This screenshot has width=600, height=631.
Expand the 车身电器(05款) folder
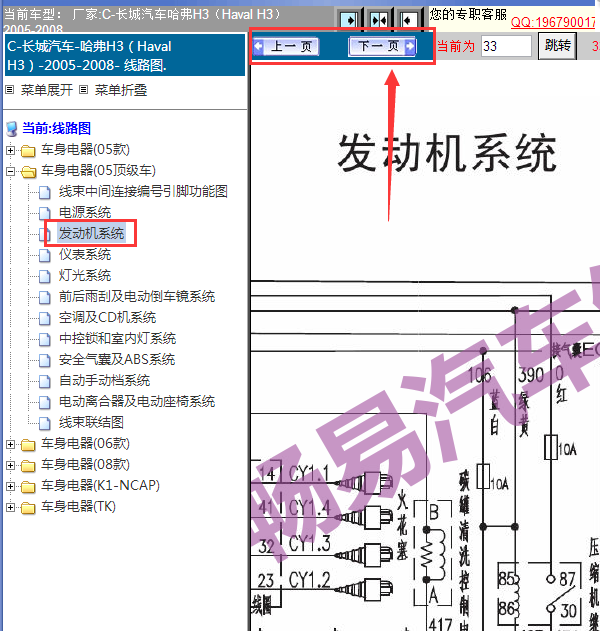pos(10,151)
